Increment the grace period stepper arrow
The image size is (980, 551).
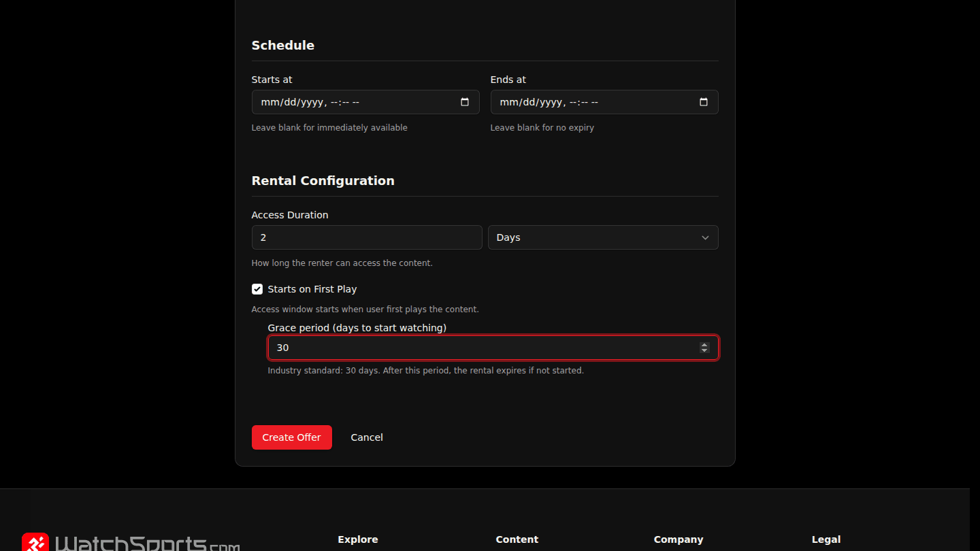point(704,345)
